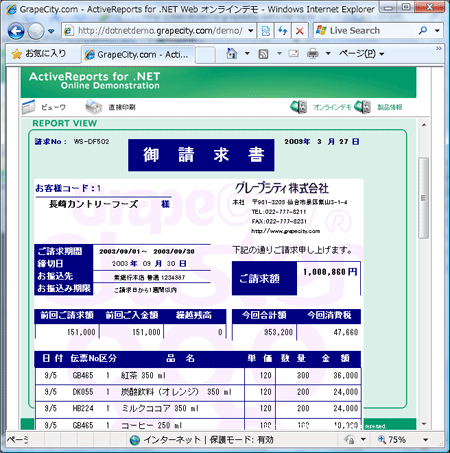
Task: Click the page scrollbar down arrow
Action: click(x=424, y=424)
